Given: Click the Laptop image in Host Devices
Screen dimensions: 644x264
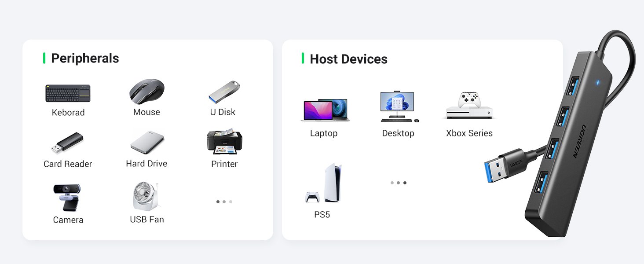Looking at the screenshot, I should tap(325, 110).
